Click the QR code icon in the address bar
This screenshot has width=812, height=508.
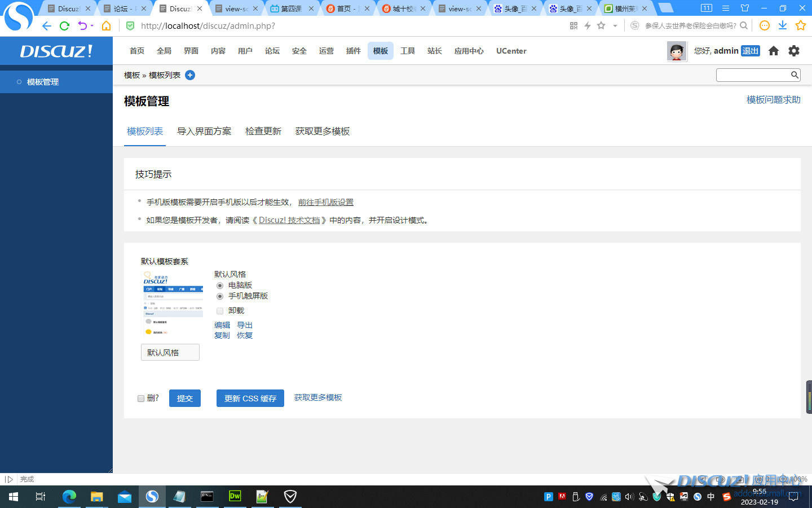point(573,25)
